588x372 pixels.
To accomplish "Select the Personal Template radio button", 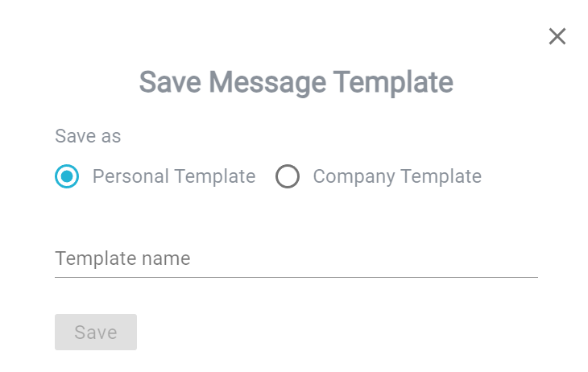I will pyautogui.click(x=67, y=176).
